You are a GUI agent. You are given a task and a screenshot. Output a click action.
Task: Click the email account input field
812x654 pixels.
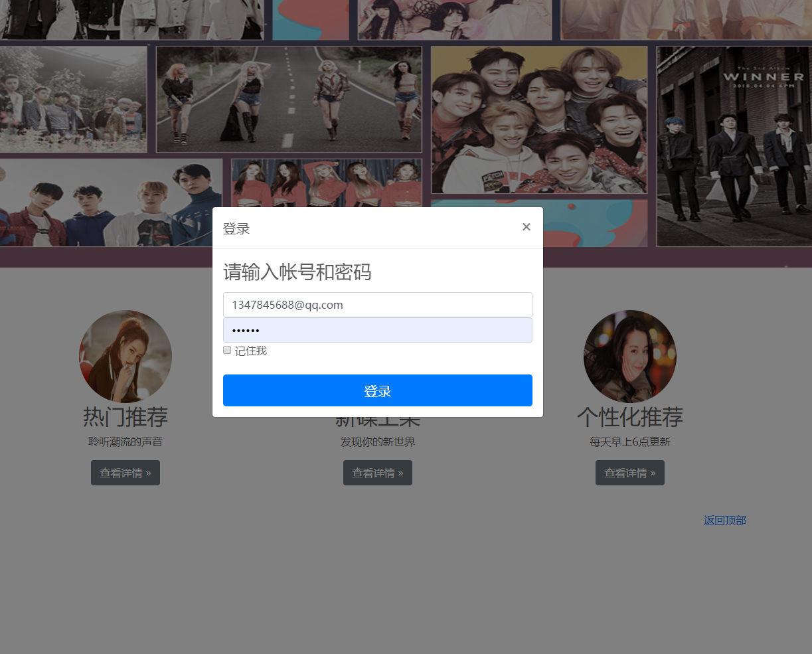pos(377,305)
